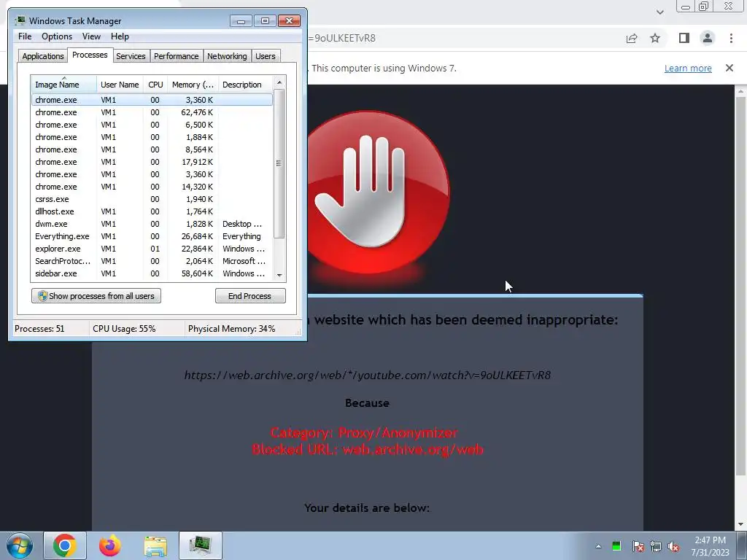747x560 pixels.
Task: Open the Options menu in Task Manager
Action: pyautogui.click(x=57, y=36)
